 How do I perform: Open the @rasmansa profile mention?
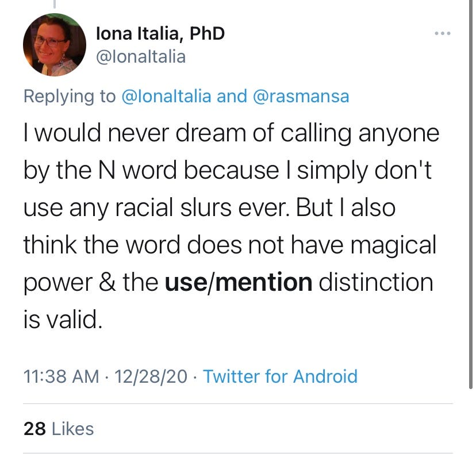tap(301, 97)
